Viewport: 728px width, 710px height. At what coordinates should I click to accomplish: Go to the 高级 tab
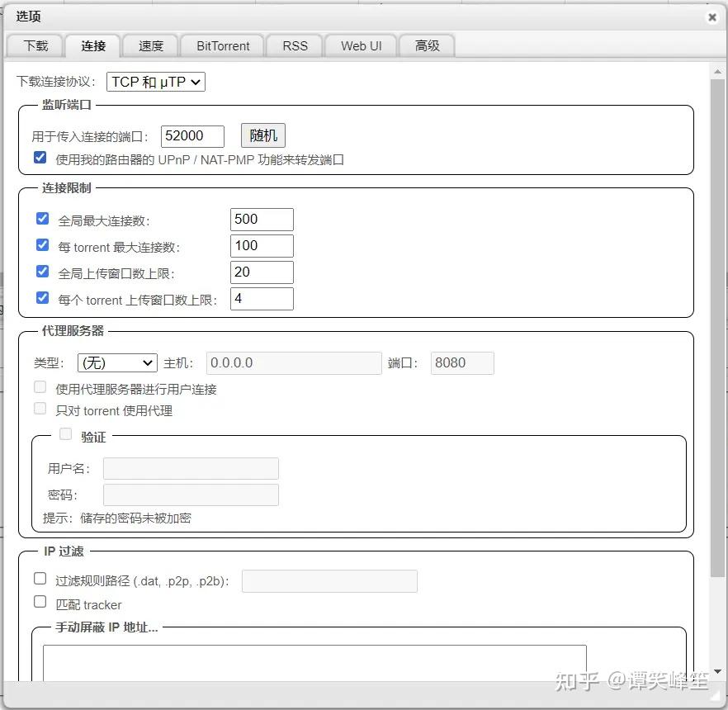click(x=428, y=46)
